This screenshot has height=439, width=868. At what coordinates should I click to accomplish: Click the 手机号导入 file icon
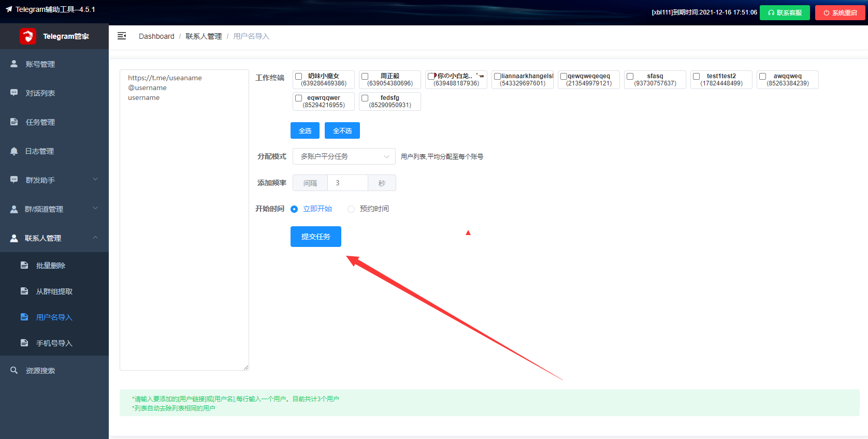pyautogui.click(x=24, y=343)
